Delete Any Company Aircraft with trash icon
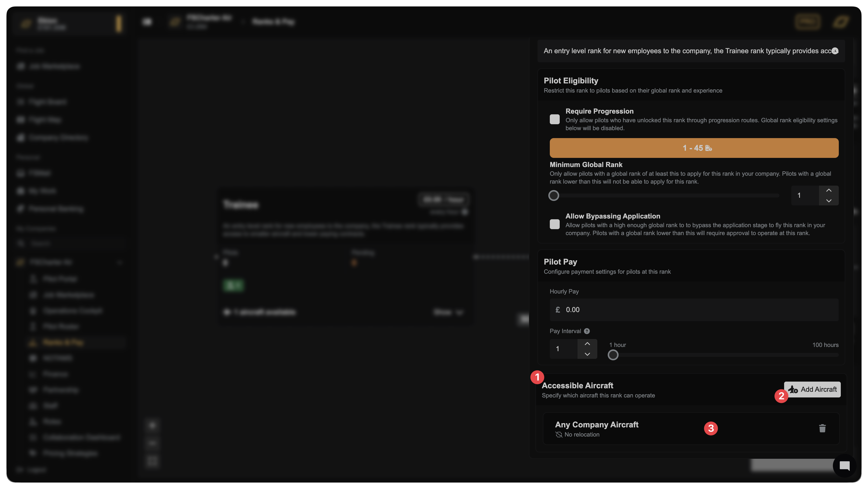The height and width of the screenshot is (489, 868). [822, 428]
